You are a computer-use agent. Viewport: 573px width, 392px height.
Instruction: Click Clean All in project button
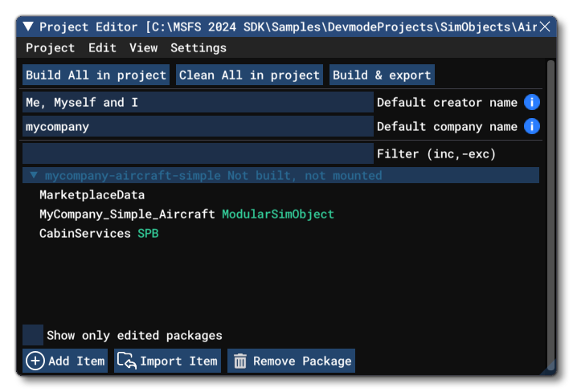pos(249,75)
